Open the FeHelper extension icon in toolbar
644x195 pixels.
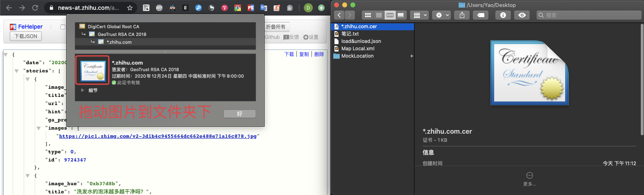[x=251, y=8]
